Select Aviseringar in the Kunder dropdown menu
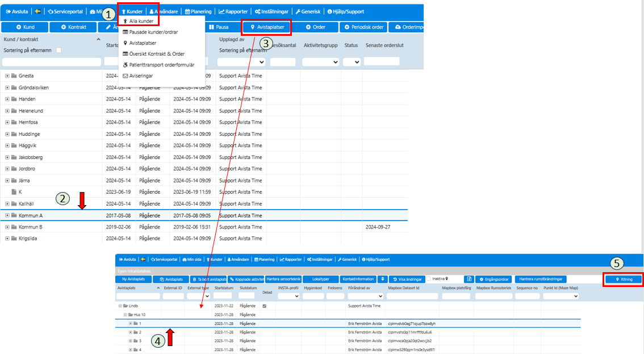644x354 pixels. click(x=138, y=76)
